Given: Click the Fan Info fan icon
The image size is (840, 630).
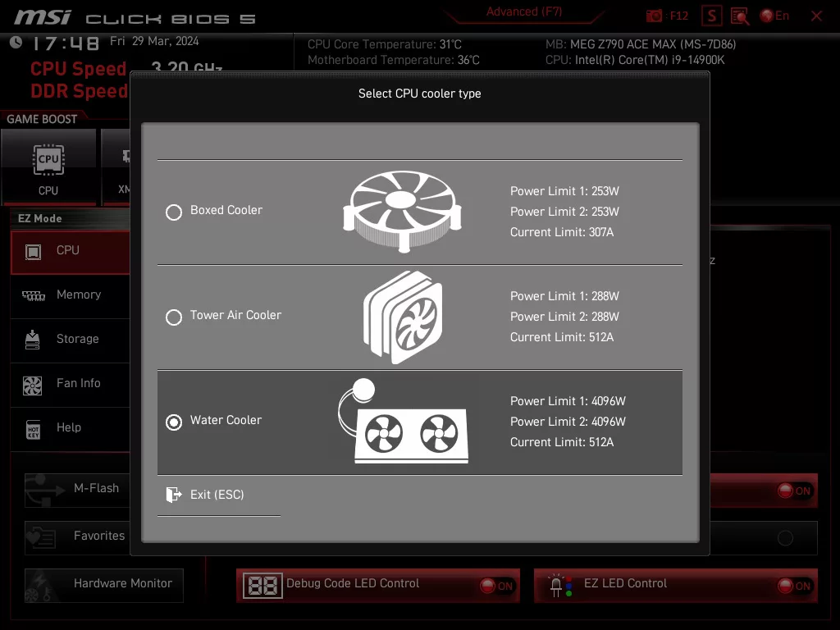Looking at the screenshot, I should (x=33, y=386).
